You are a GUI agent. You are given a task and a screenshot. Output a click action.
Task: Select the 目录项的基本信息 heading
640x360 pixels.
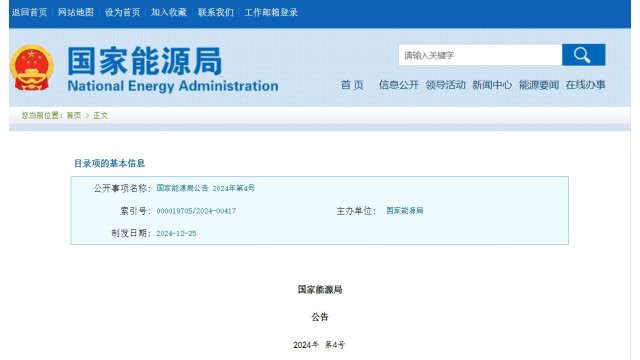click(x=109, y=164)
